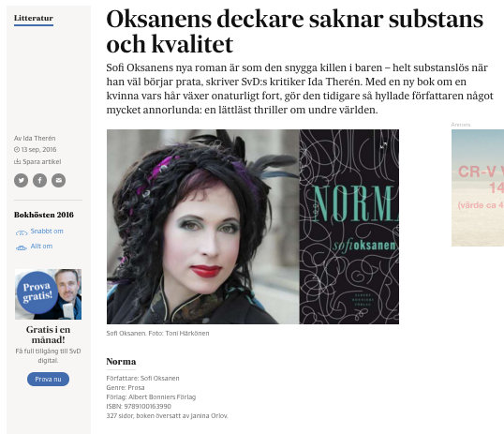Screen dimensions: 504x434
Task: Click the clock icon beside date
Action: (17, 150)
